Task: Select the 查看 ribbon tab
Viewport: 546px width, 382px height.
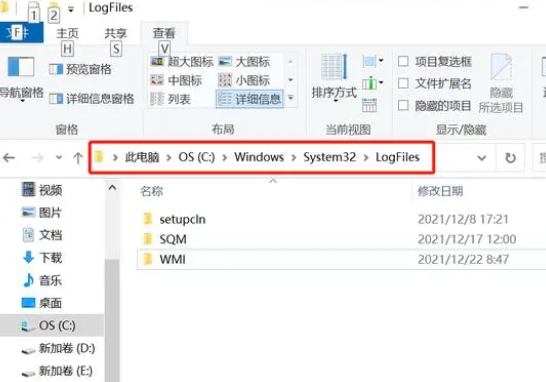Action: coord(164,33)
